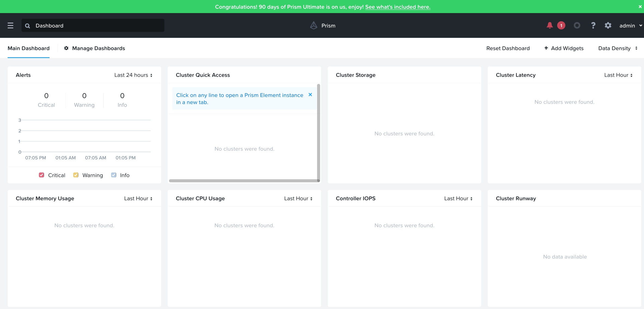Open the hamburger navigation menu

[10, 26]
